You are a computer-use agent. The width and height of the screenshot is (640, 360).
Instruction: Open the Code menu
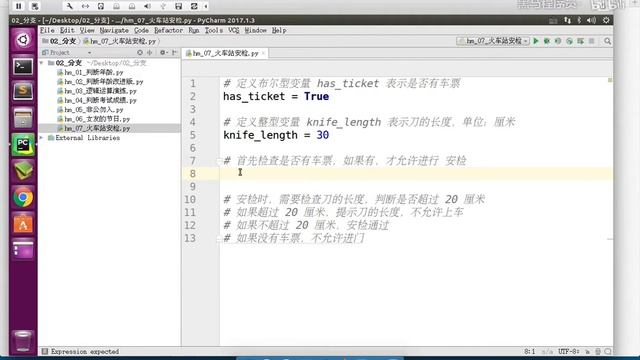[141, 31]
